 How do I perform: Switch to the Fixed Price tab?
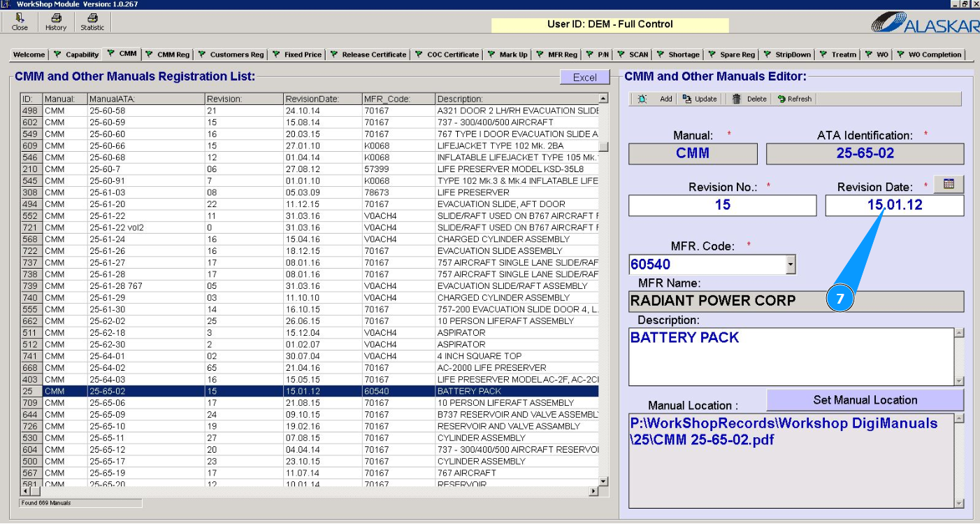pyautogui.click(x=297, y=55)
